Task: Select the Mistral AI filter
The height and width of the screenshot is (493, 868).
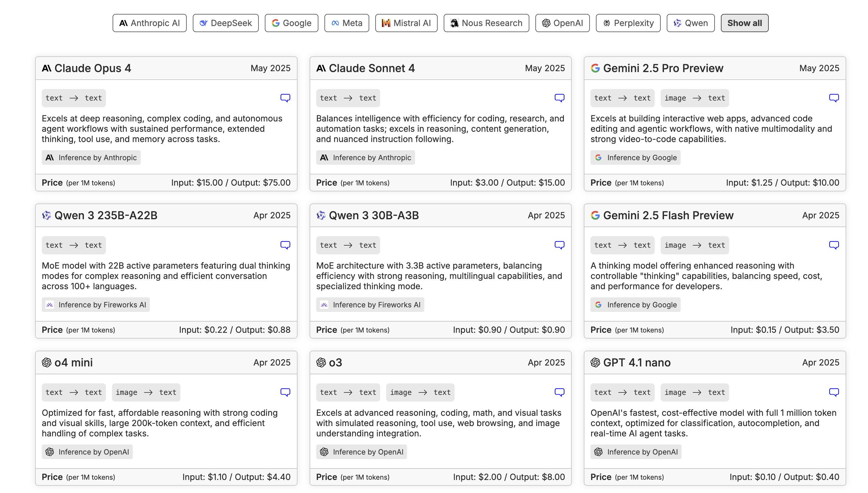Action: [x=406, y=23]
